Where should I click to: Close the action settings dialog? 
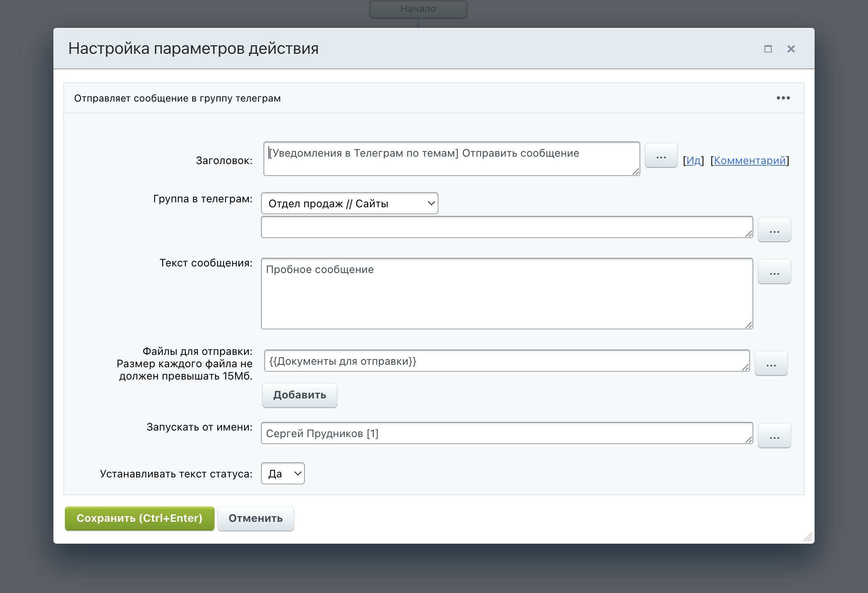point(791,49)
